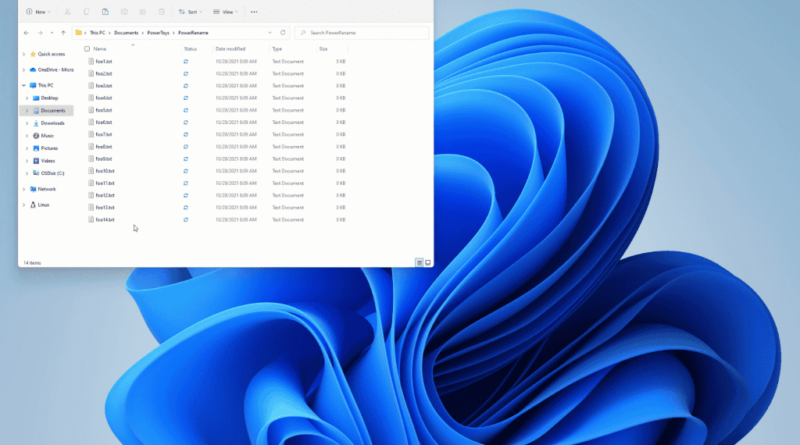Sort by the Size column header
Screen dimensions: 800x445
[323, 49]
